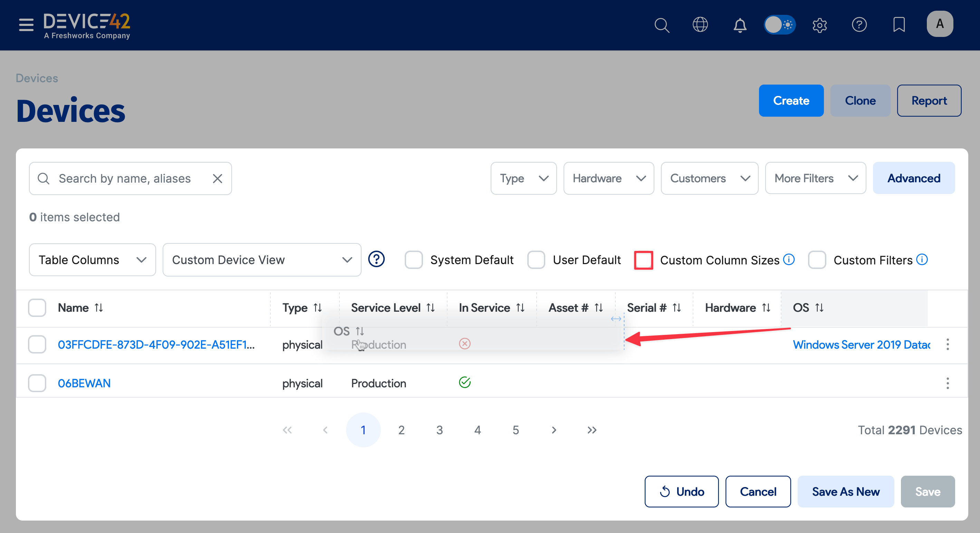
Task: Open the hamburger navigation menu
Action: tap(26, 25)
